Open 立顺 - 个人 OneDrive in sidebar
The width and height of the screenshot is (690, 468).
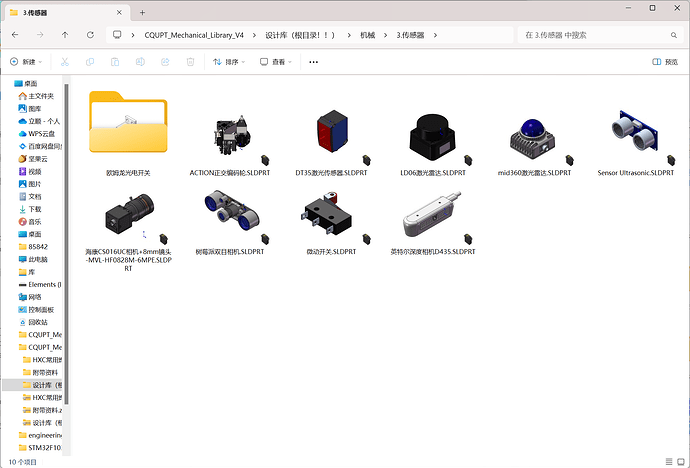(39, 121)
